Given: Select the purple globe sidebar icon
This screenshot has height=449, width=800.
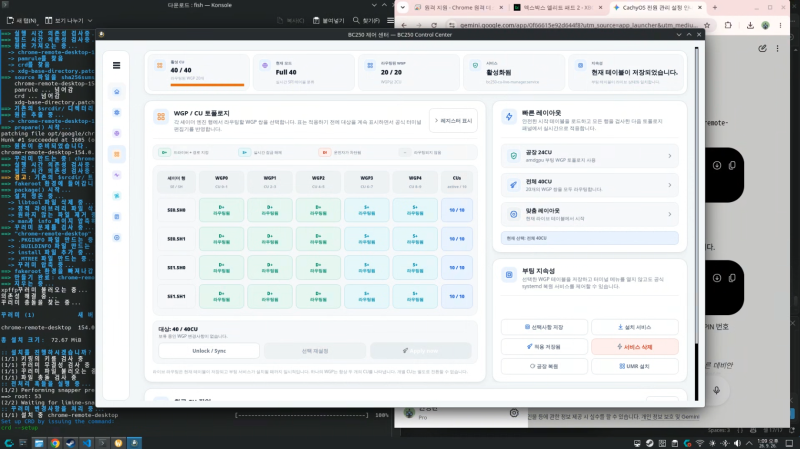Looking at the screenshot, I should [116, 133].
